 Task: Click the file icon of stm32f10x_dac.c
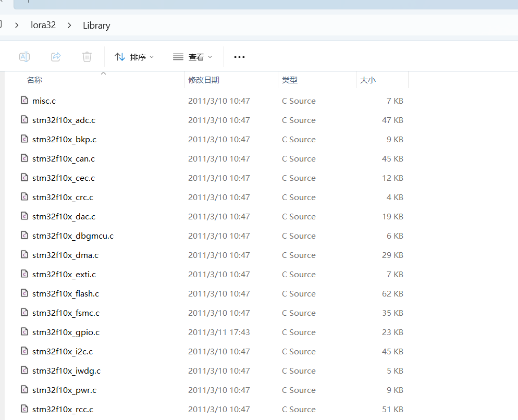[24, 216]
